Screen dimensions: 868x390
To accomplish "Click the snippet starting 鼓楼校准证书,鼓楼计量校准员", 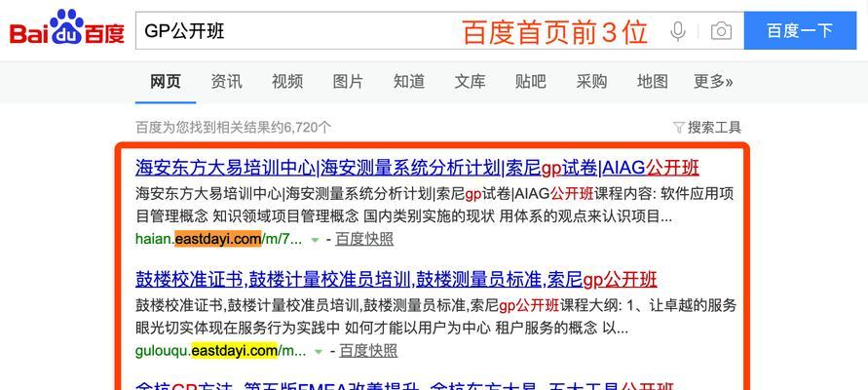I will [x=435, y=317].
